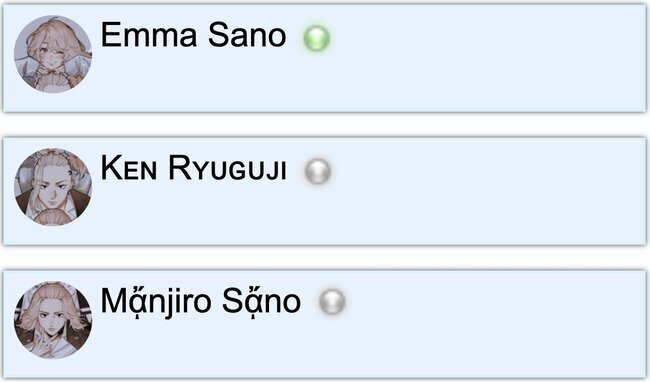Click 'Sano' in the Manjiro contact name
The width and height of the screenshot is (650, 382).
[261, 302]
